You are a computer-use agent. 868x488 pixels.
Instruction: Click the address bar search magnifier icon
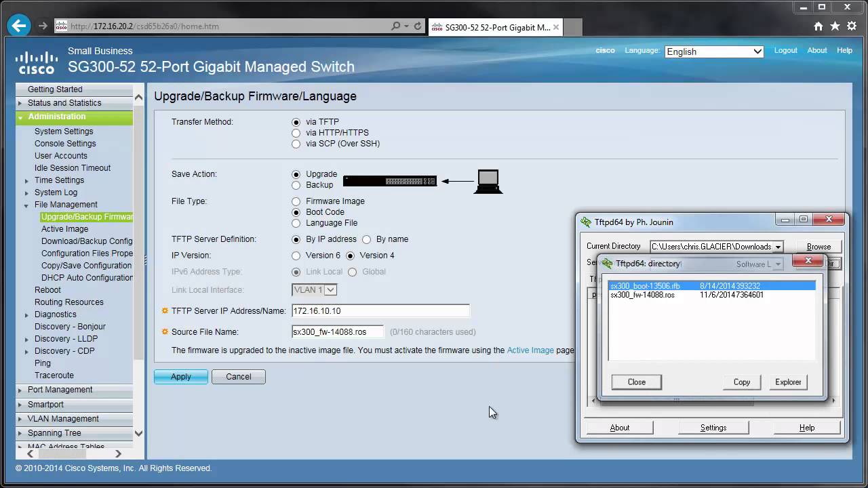coord(396,26)
